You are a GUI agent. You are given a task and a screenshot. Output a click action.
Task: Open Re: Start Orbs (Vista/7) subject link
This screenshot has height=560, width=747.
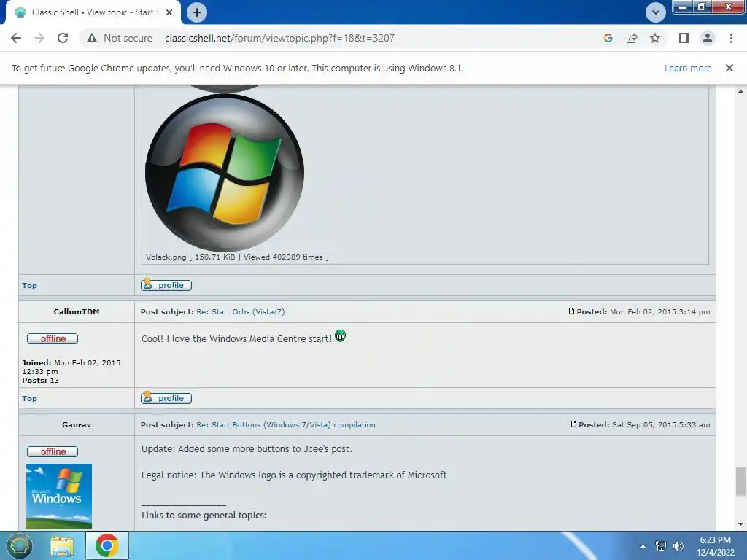tap(241, 311)
